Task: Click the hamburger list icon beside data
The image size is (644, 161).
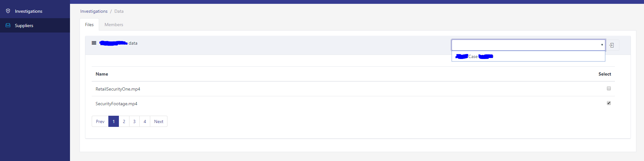Action: pos(94,43)
